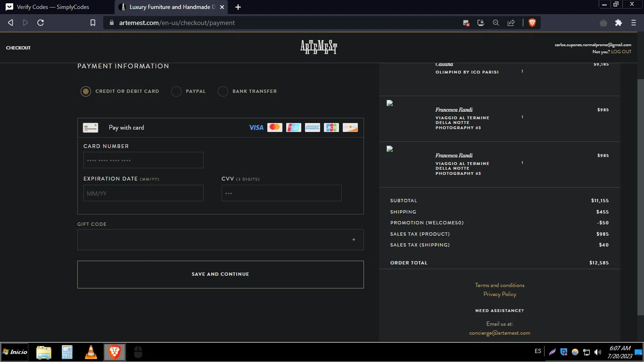Reload the current page
This screenshot has height=362, width=644.
[41, 23]
